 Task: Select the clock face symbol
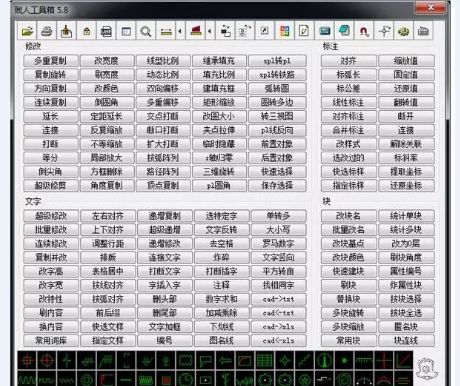pyautogui.click(x=185, y=379)
